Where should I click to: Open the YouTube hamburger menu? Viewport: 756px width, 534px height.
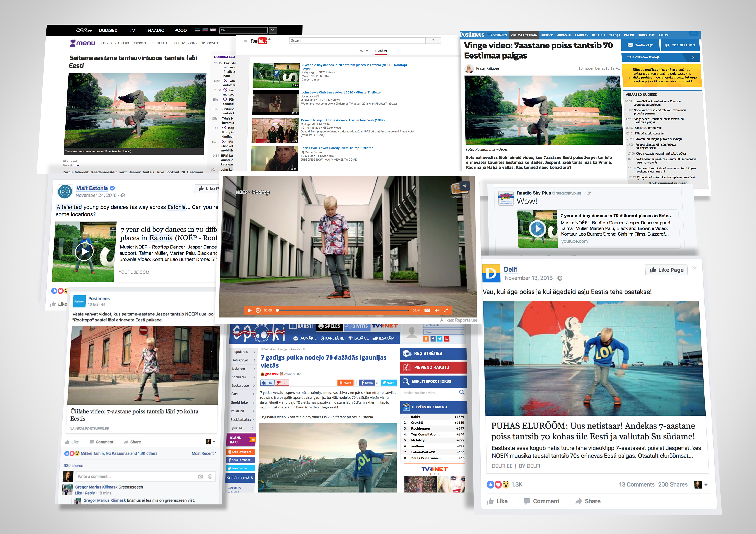click(245, 41)
